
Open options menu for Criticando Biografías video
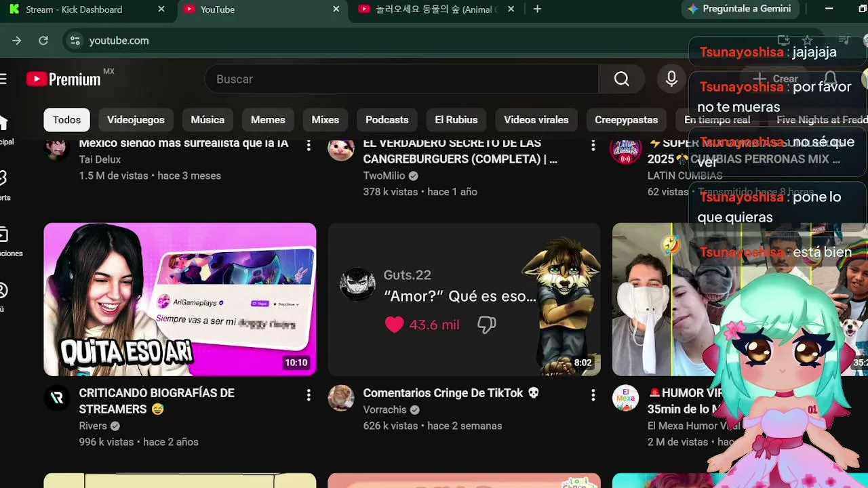tap(309, 394)
